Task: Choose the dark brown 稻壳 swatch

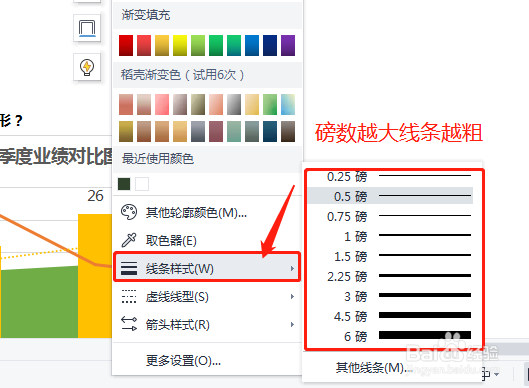Action: tap(288, 132)
